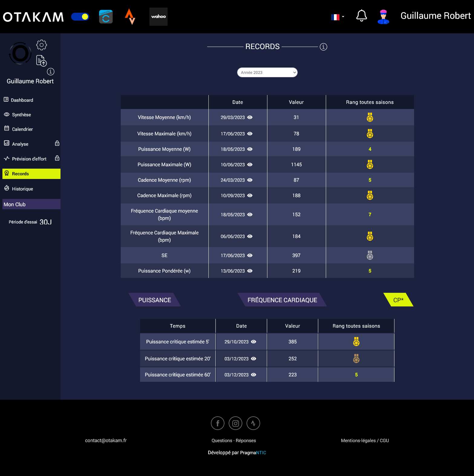Click eye icon next to 06/06/2023
This screenshot has width=474, height=476.
pyautogui.click(x=250, y=236)
